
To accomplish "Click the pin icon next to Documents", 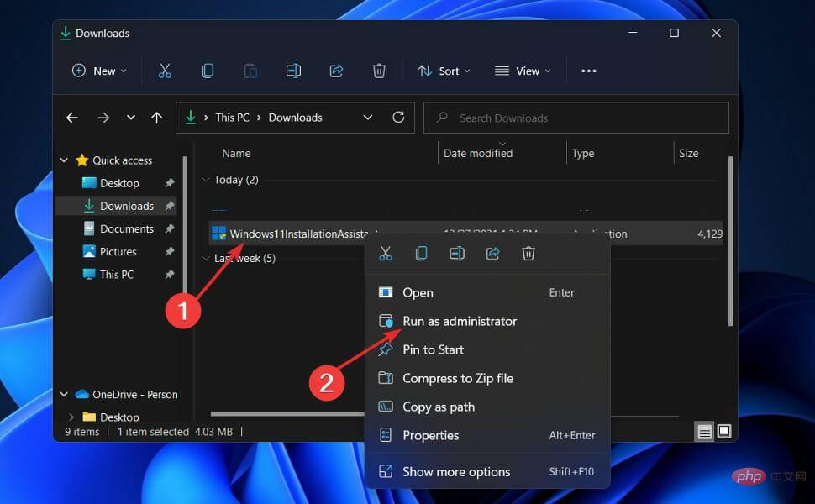I will 170,228.
